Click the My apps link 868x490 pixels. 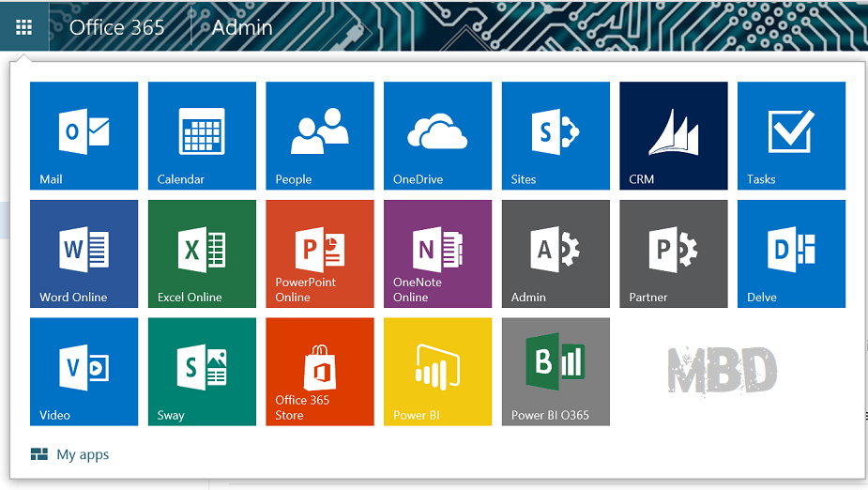[x=69, y=454]
